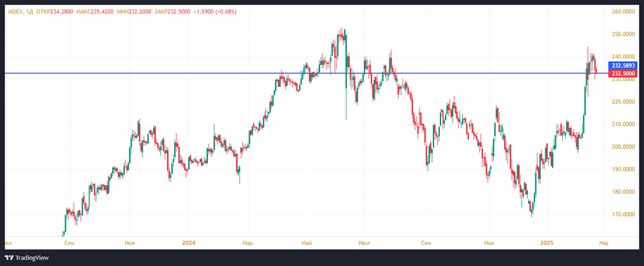This screenshot has height=266, width=644.
Task: Click the 250.0000 price scale label
Action: [623, 35]
